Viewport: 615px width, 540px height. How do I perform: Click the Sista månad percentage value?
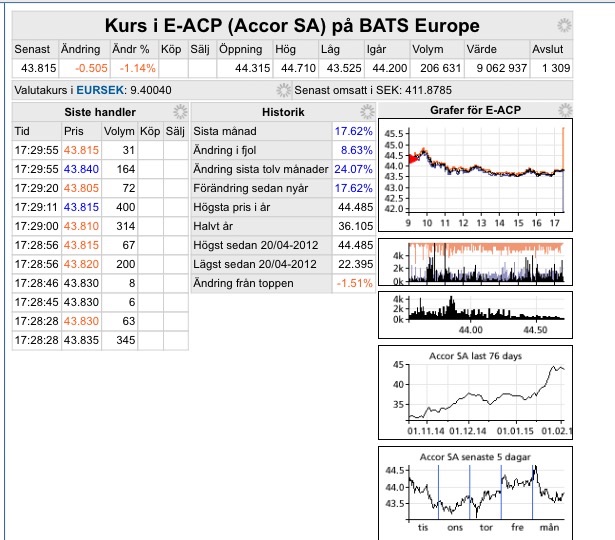click(353, 131)
